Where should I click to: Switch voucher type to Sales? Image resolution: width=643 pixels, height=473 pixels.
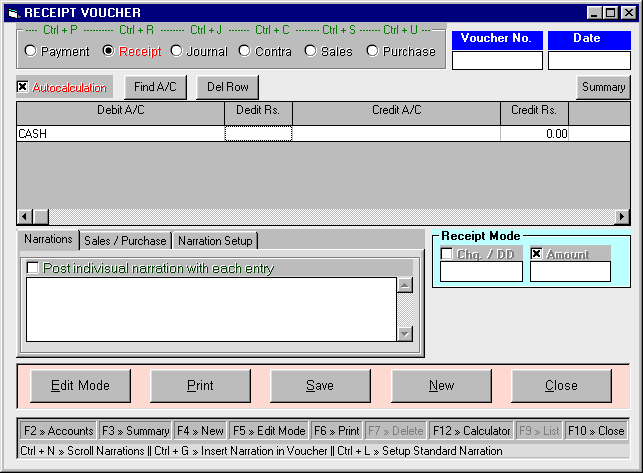click(311, 51)
